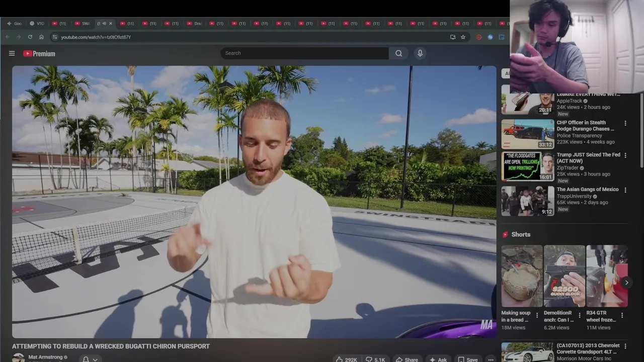The height and width of the screenshot is (362, 644).
Task: Open the $2500 Gucci Glock short thumbnail
Action: pyautogui.click(x=565, y=276)
